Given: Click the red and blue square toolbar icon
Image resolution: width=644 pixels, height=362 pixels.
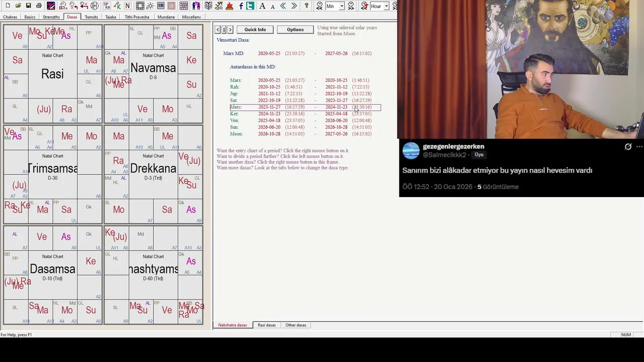Looking at the screenshot, I should click(x=51, y=6).
